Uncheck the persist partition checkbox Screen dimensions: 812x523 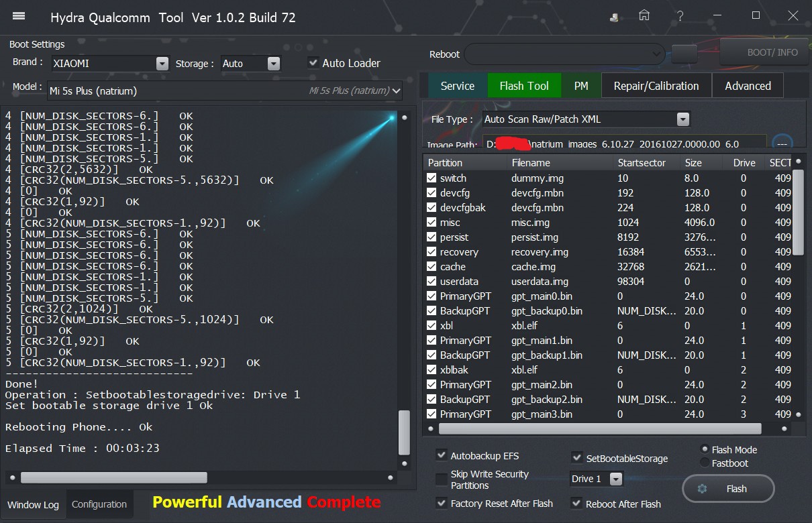[432, 237]
